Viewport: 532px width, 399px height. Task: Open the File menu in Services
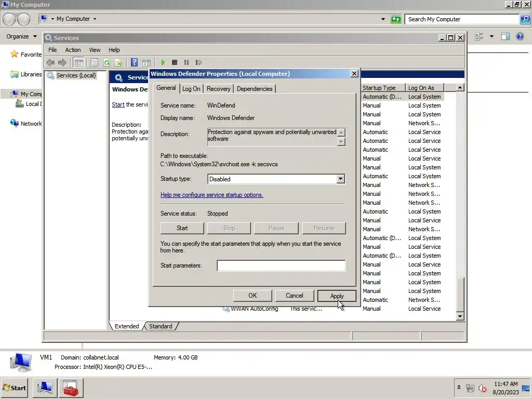click(x=52, y=50)
